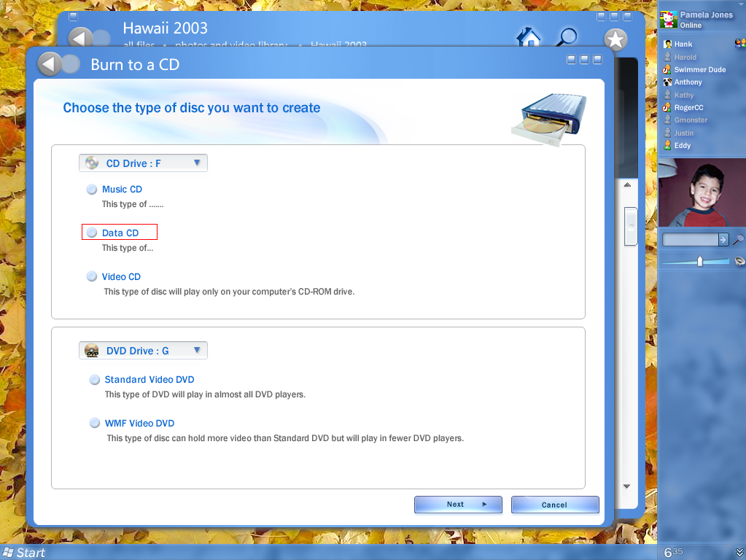Adjust the sidebar volume slider handle
746x560 pixels.
[700, 261]
